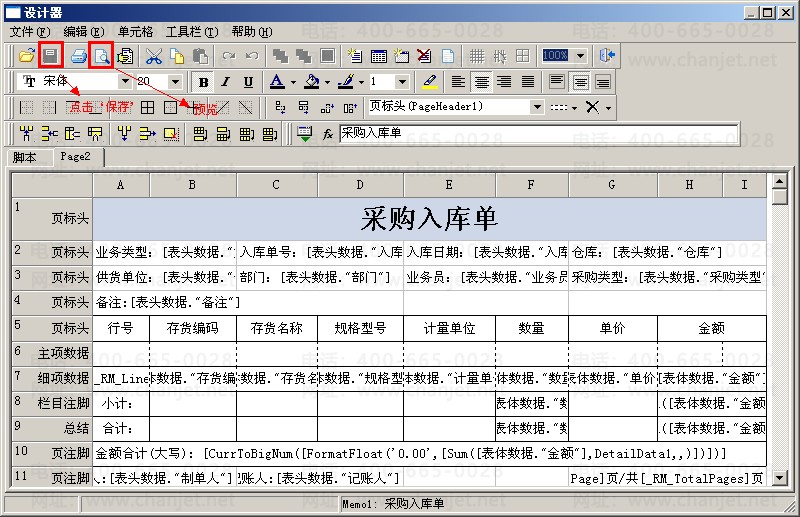The image size is (800, 517).
Task: Toggle show grid lines icon
Action: (x=477, y=55)
